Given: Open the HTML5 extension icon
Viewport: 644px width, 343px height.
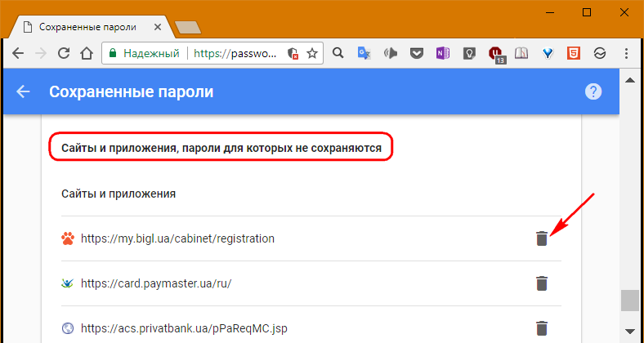Looking at the screenshot, I should click(574, 53).
